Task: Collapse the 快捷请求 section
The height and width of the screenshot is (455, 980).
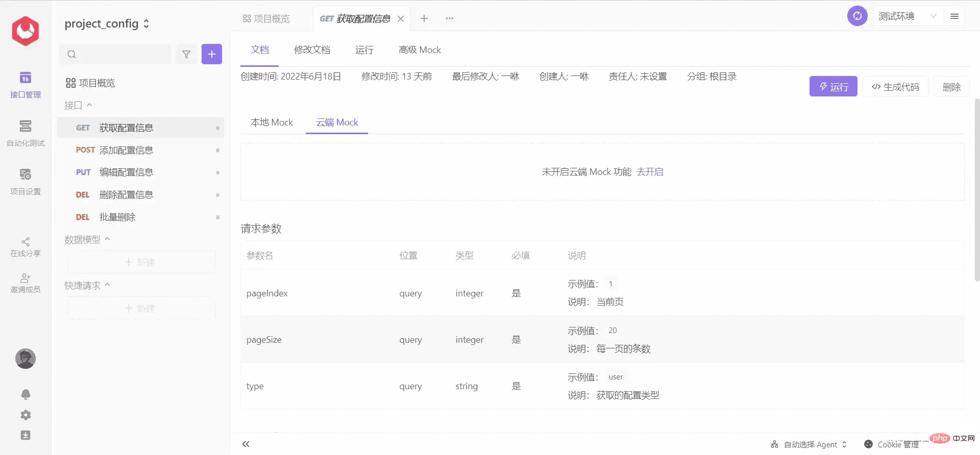Action: click(x=87, y=285)
